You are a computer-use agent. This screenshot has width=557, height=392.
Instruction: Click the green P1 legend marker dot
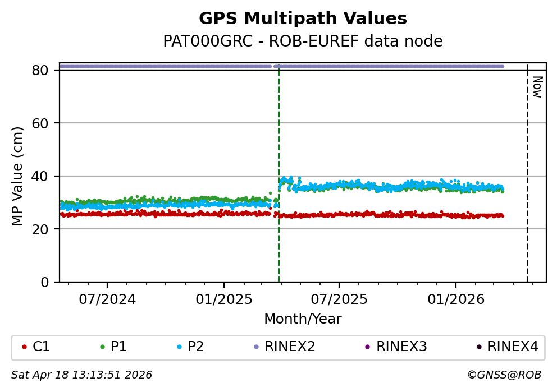pos(102,347)
